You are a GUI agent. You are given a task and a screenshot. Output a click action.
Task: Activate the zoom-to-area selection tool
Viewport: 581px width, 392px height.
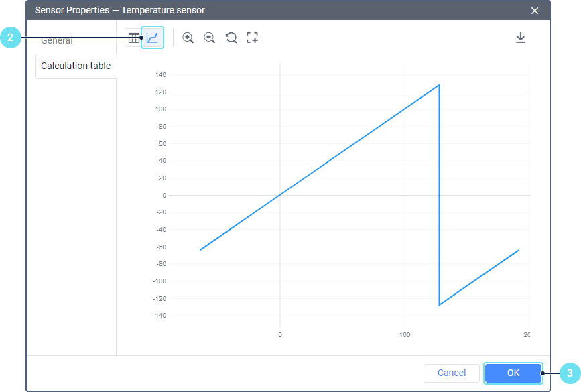click(x=252, y=38)
